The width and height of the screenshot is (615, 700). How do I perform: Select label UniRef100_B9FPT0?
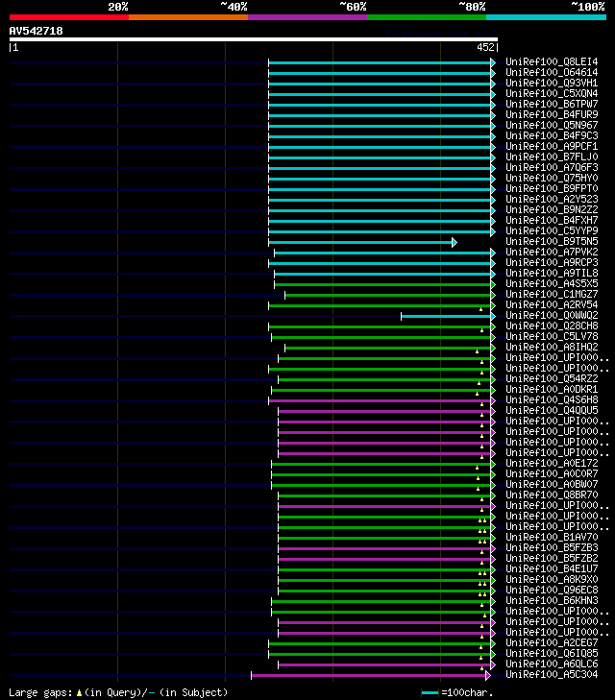pos(552,188)
